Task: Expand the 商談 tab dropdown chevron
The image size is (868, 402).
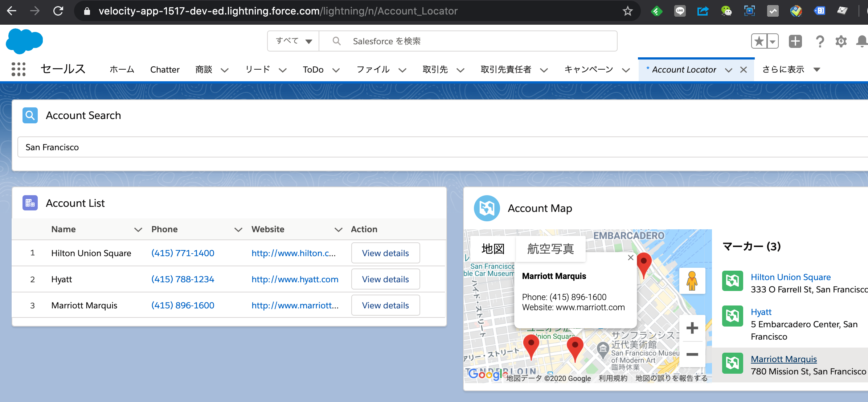Action: [x=225, y=70]
